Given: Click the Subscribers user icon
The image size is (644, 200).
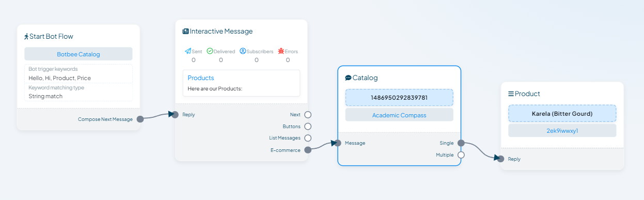Looking at the screenshot, I should (x=243, y=51).
